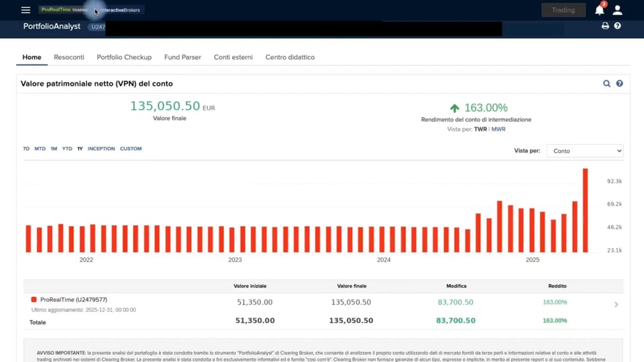Switch return view to TWR

click(480, 129)
